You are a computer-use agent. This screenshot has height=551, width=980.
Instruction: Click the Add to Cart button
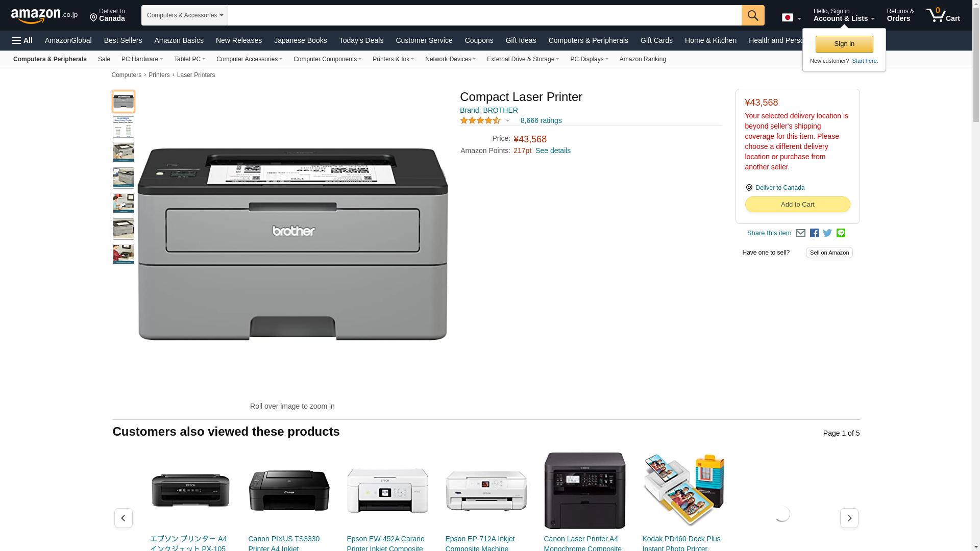point(797,205)
